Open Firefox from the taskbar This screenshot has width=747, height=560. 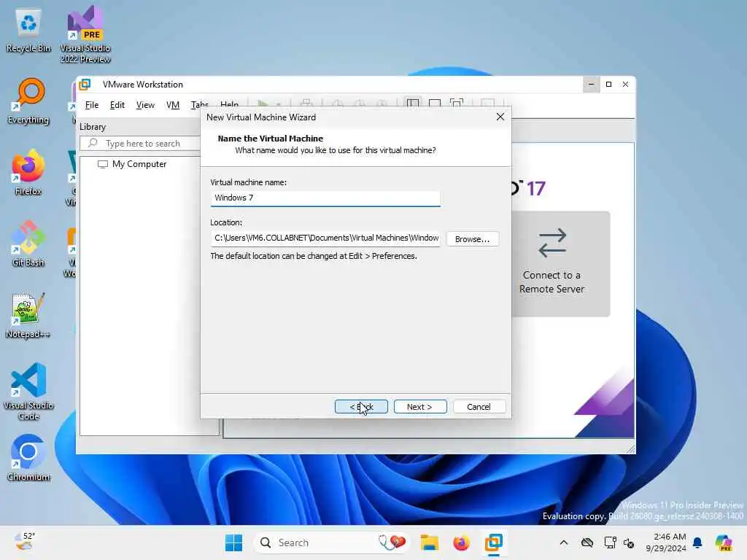pyautogui.click(x=461, y=542)
